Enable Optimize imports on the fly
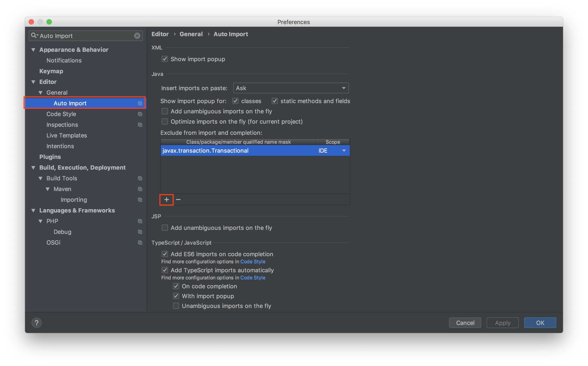This screenshot has width=588, height=366. 165,121
